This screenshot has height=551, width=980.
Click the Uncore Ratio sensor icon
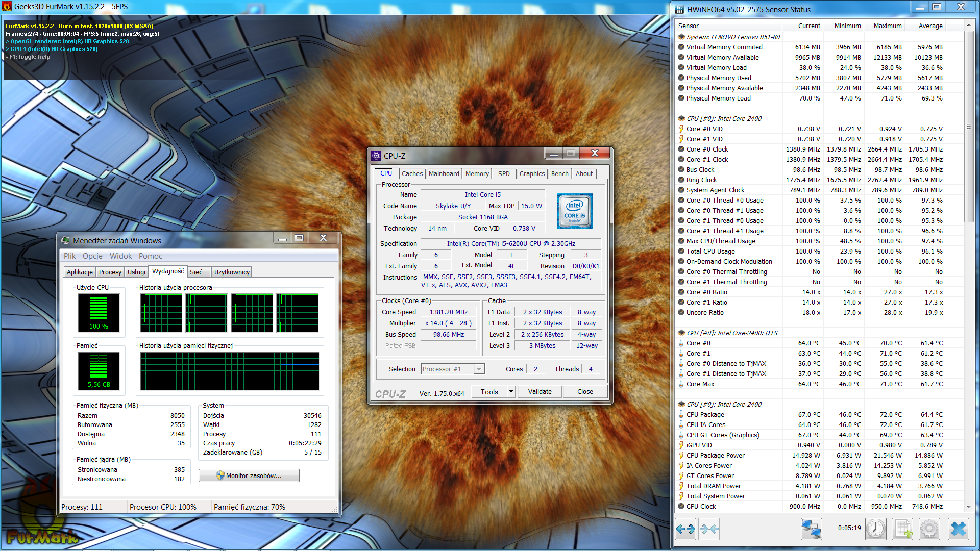pyautogui.click(x=681, y=312)
